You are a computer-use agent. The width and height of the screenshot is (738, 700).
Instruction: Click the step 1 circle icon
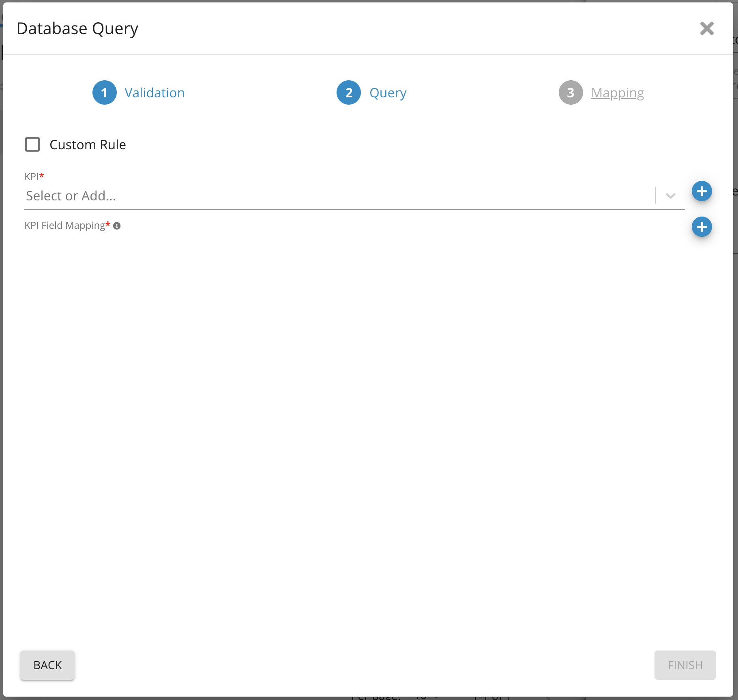coord(105,93)
